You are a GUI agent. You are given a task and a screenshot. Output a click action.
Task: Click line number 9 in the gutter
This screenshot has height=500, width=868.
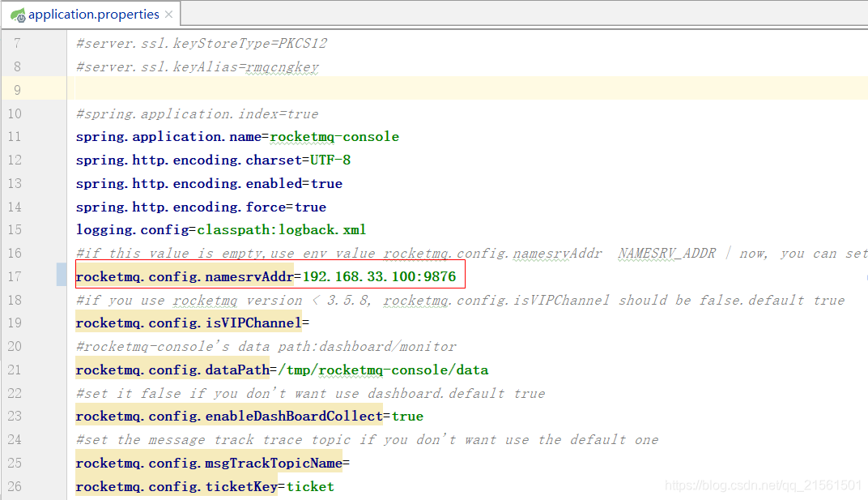(17, 90)
